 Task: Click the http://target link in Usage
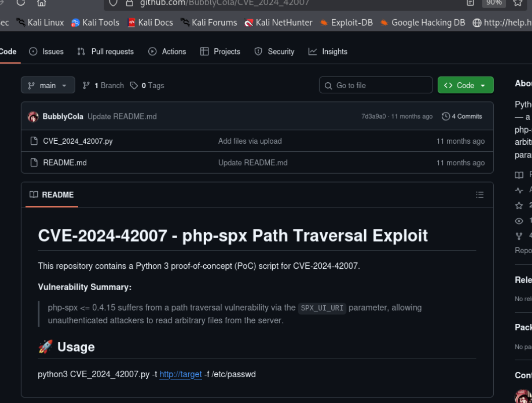tap(181, 374)
